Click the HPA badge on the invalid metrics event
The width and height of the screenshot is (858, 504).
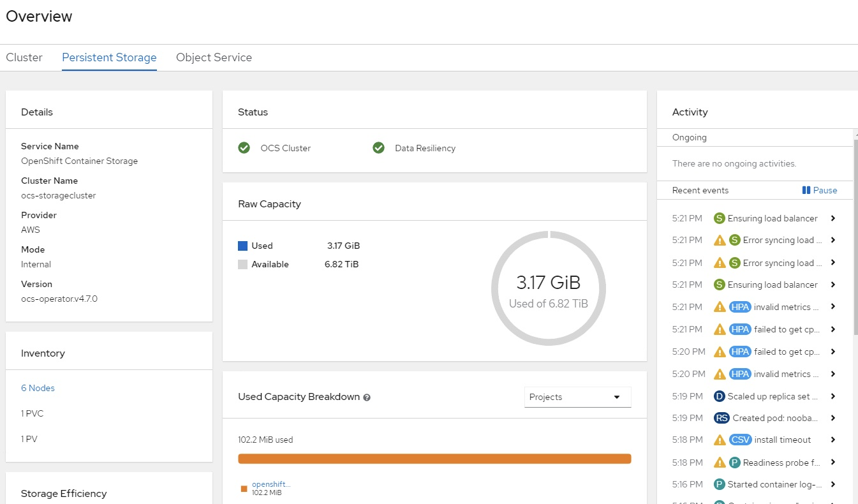(x=741, y=307)
